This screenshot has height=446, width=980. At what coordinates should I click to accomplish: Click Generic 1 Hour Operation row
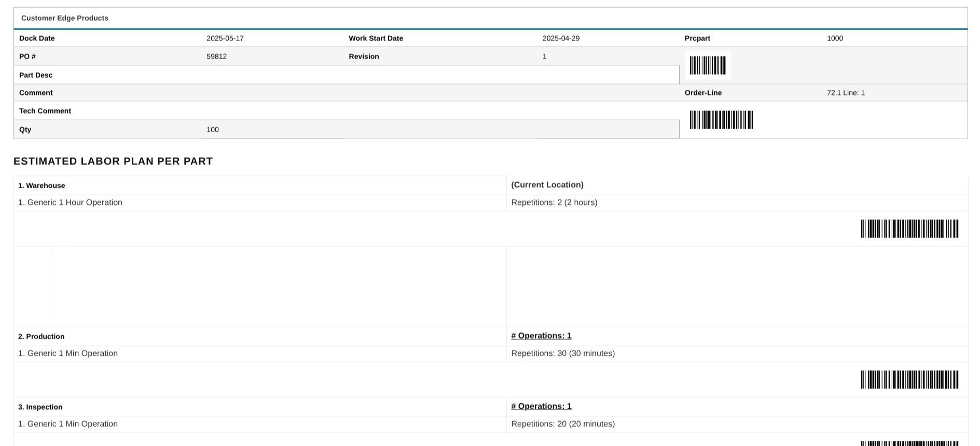coord(260,203)
